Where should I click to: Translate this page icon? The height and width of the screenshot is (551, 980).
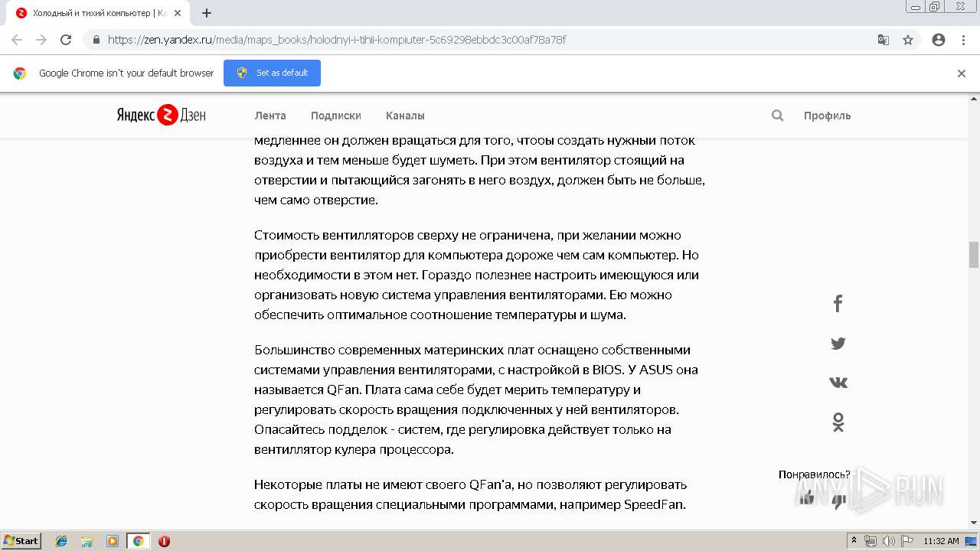pos(883,40)
